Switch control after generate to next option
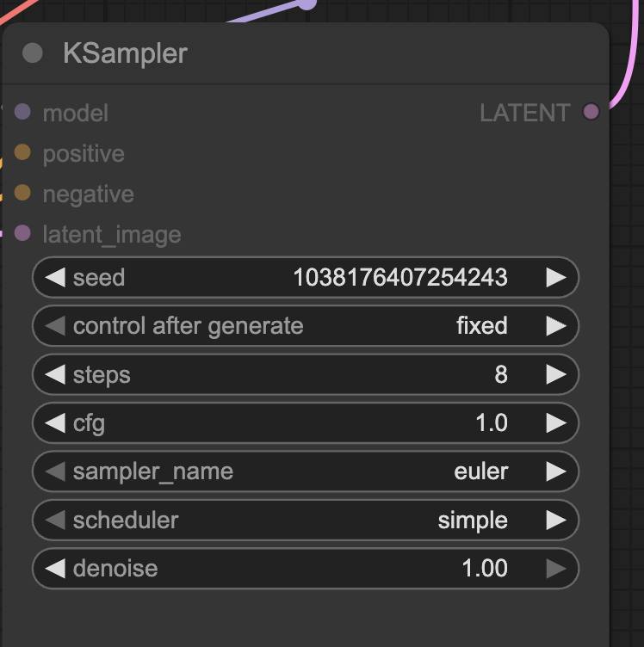The image size is (644, 647). tap(556, 326)
